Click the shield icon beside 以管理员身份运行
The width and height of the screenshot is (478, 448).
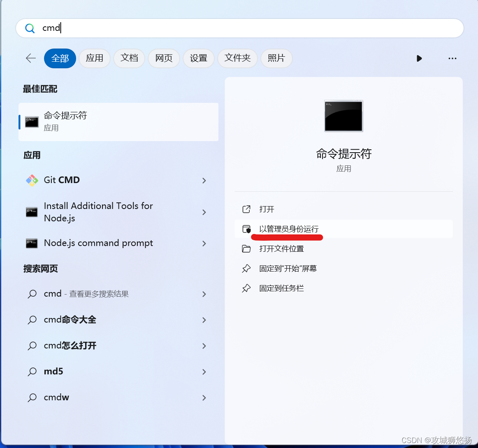(246, 229)
